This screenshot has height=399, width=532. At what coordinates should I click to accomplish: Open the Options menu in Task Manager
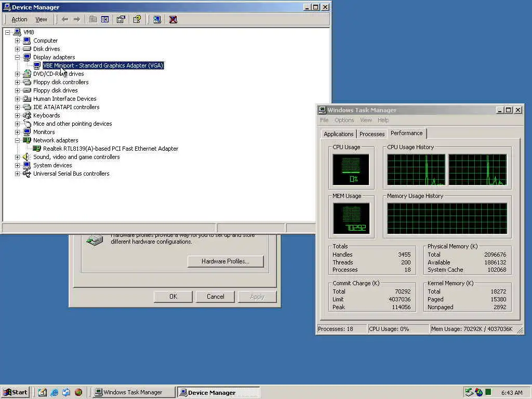click(344, 120)
